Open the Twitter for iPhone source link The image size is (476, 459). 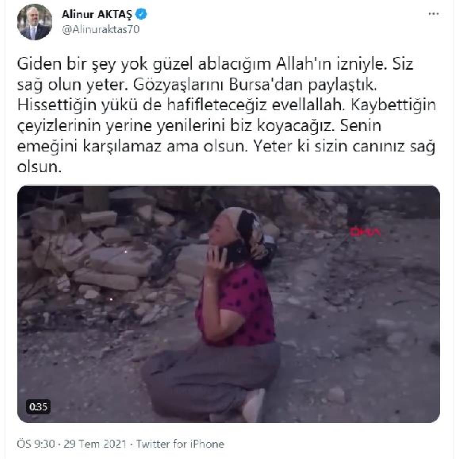(x=180, y=444)
